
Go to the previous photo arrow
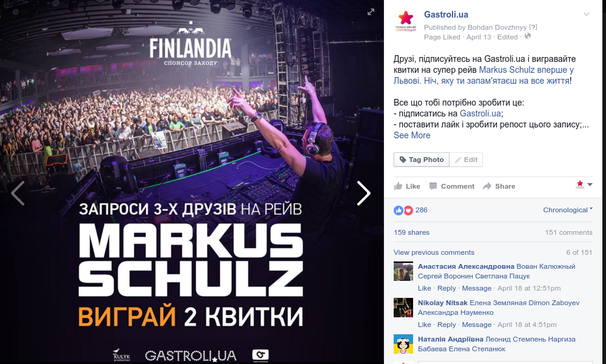[18, 193]
